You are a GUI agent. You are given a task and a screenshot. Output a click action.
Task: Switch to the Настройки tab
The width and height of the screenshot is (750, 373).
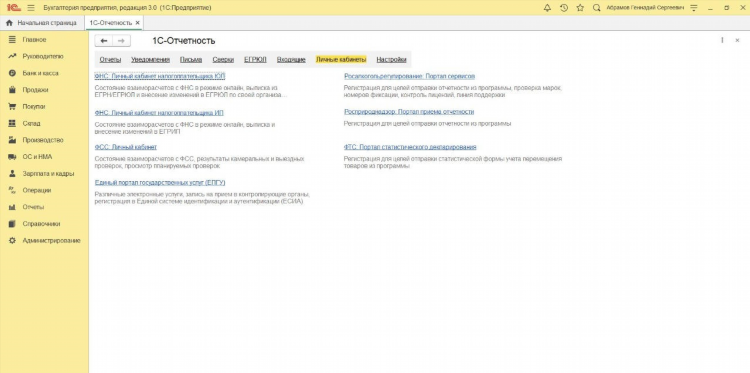(x=391, y=60)
